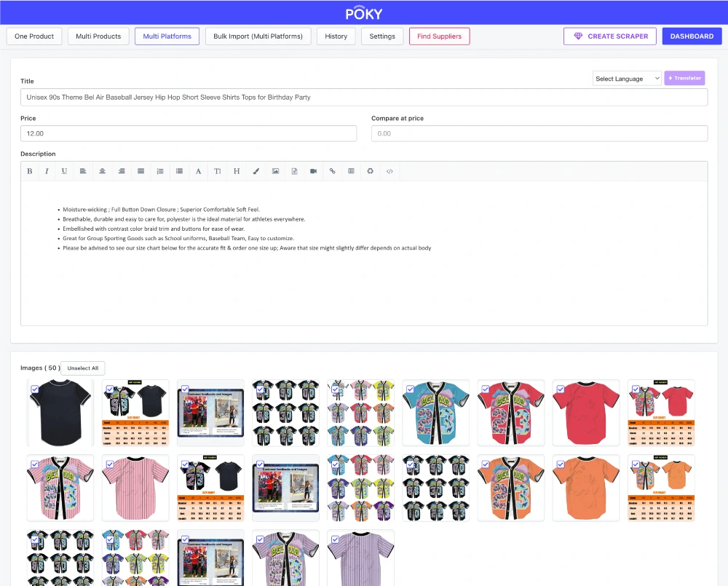The image size is (728, 586).
Task: Click the POKY logo in header
Action: coord(364,13)
